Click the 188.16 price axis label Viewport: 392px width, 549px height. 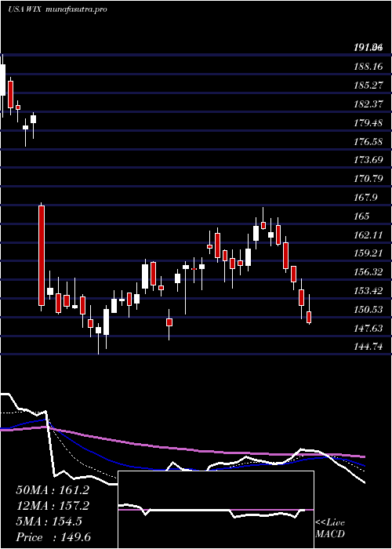point(368,67)
